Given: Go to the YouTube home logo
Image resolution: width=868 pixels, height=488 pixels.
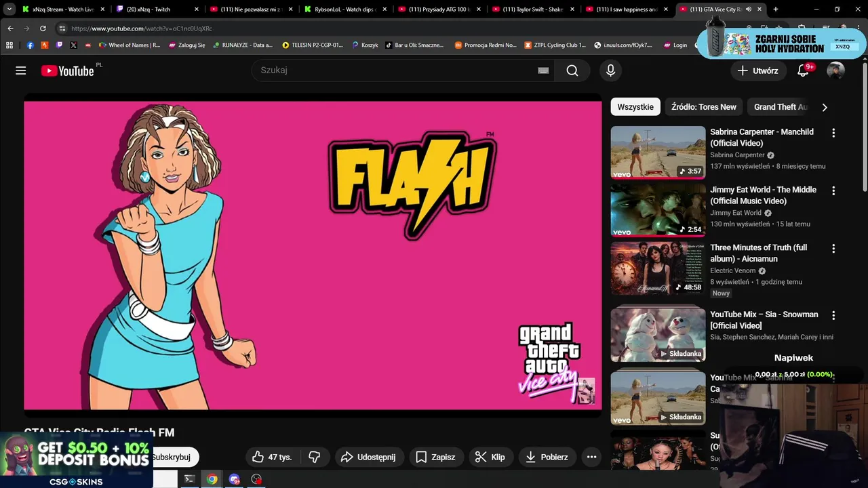Looking at the screenshot, I should pos(67,70).
